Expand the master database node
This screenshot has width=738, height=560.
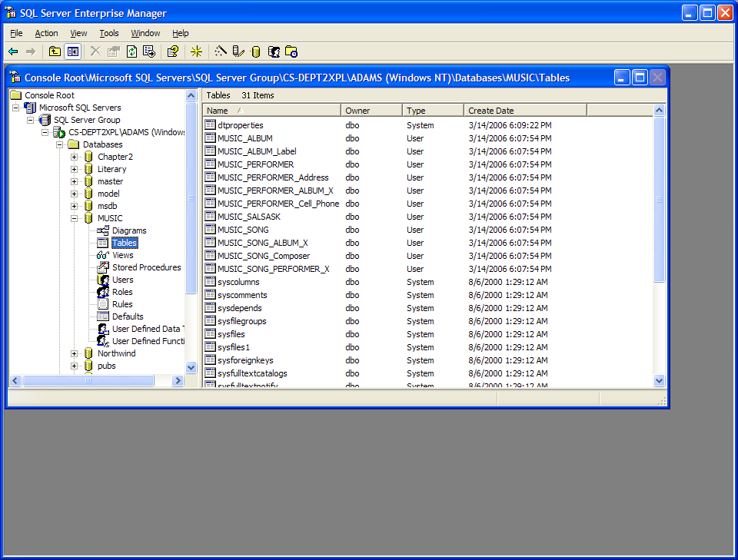(74, 181)
